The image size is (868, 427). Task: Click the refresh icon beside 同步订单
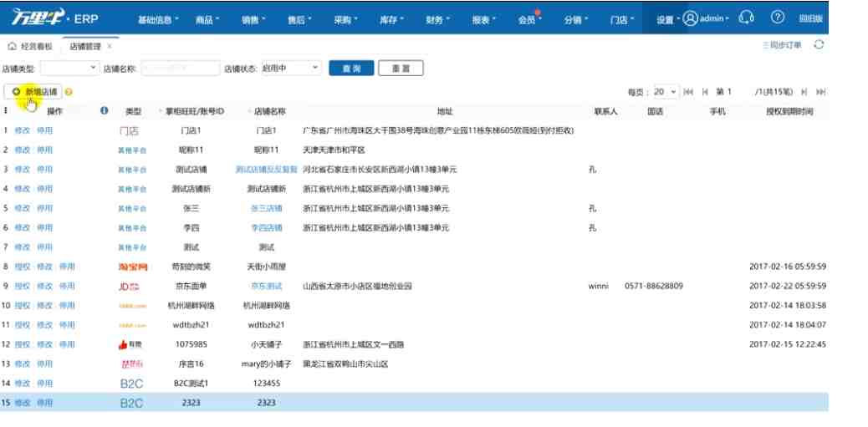pyautogui.click(x=819, y=45)
